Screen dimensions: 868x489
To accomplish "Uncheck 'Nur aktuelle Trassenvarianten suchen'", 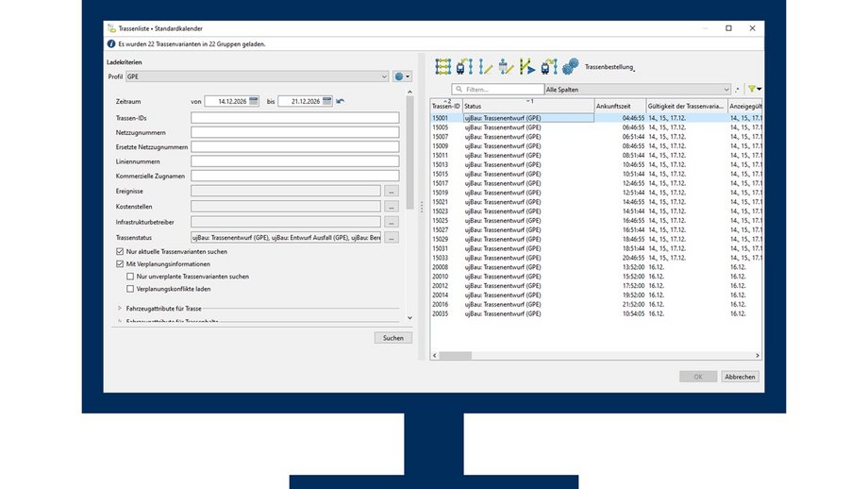I will click(120, 251).
